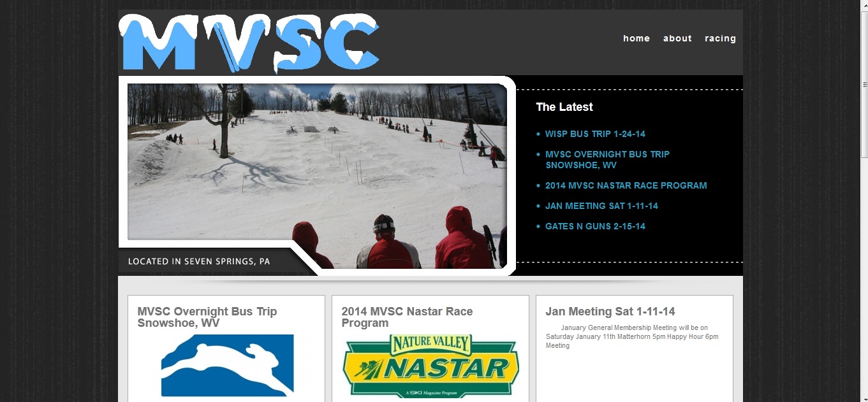The height and width of the screenshot is (402, 868).
Task: Click the Located in Seven Springs caption
Action: tap(199, 261)
